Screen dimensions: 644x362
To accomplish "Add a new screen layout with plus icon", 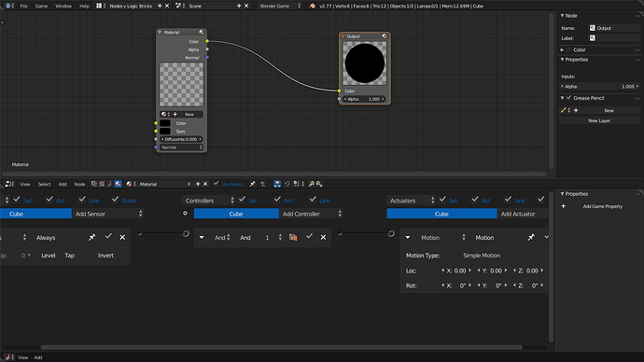I will (x=160, y=6).
